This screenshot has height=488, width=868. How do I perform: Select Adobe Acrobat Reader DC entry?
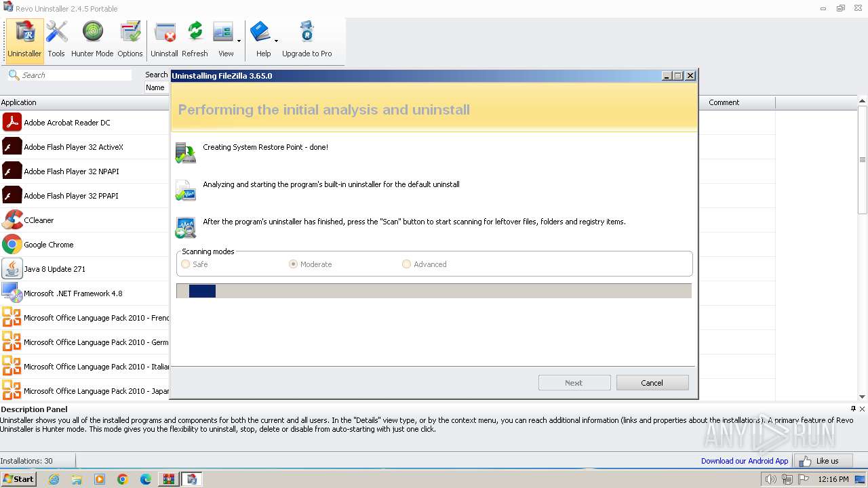(x=85, y=123)
